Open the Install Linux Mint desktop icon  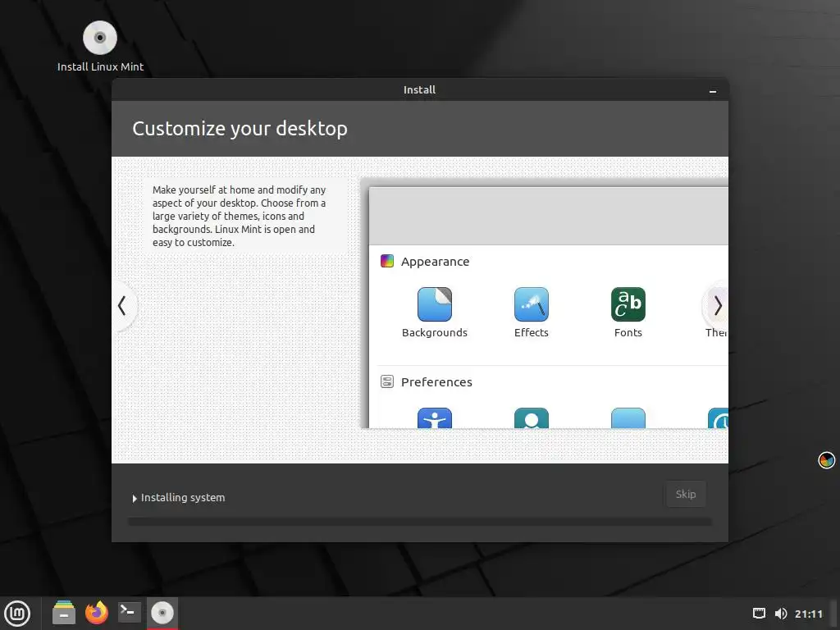tap(100, 47)
